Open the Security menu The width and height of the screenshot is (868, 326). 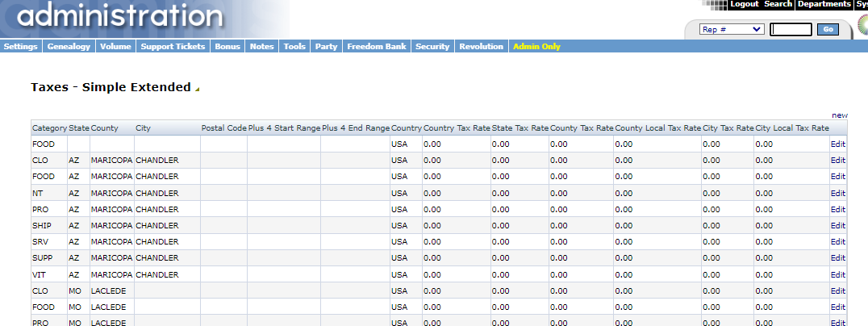coord(432,47)
